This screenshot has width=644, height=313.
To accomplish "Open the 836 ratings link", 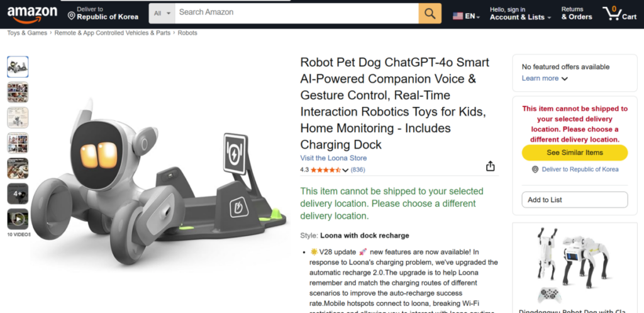I will [x=358, y=170].
